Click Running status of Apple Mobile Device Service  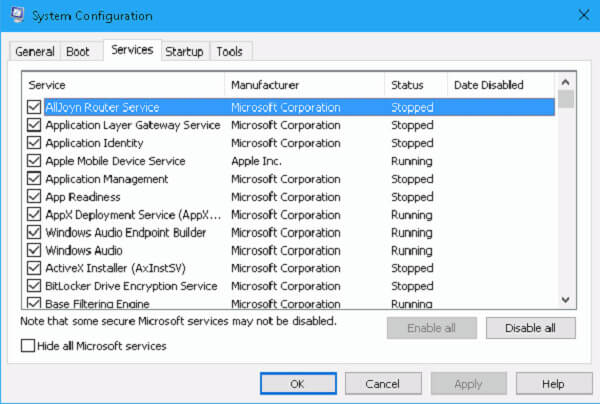pos(412,161)
